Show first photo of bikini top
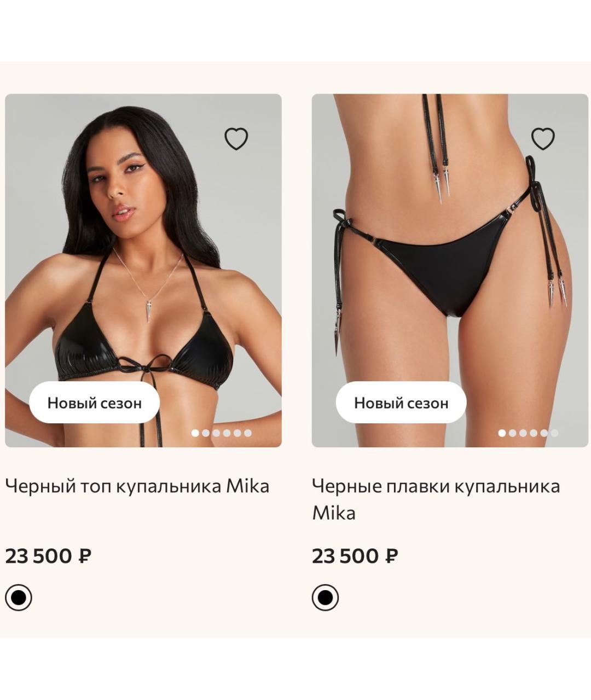The width and height of the screenshot is (591, 700). (x=195, y=433)
